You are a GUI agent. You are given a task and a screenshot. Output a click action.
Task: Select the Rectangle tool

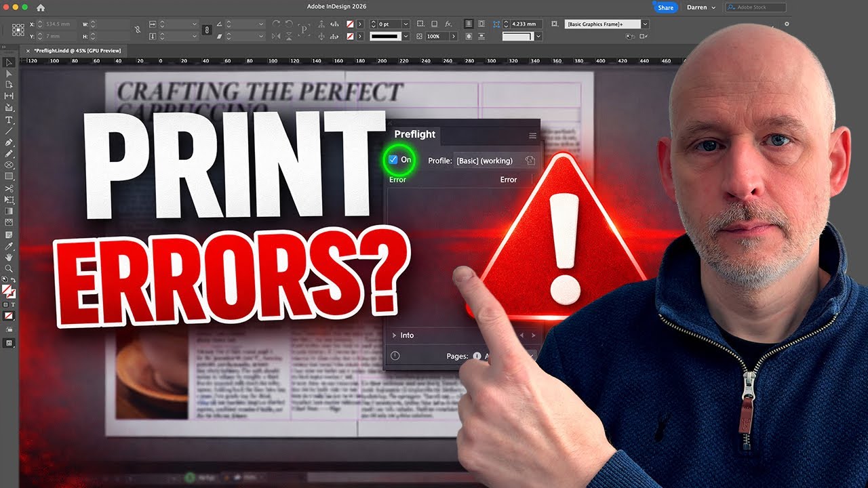(x=9, y=176)
